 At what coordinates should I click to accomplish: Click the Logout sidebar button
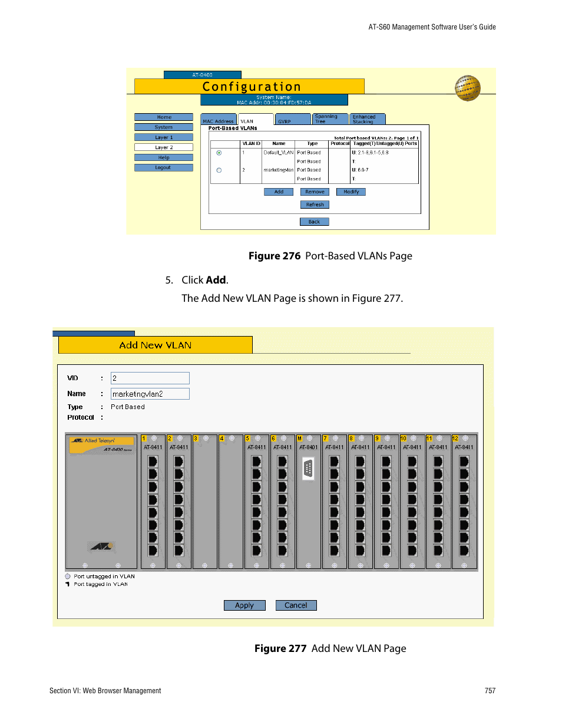pos(164,167)
